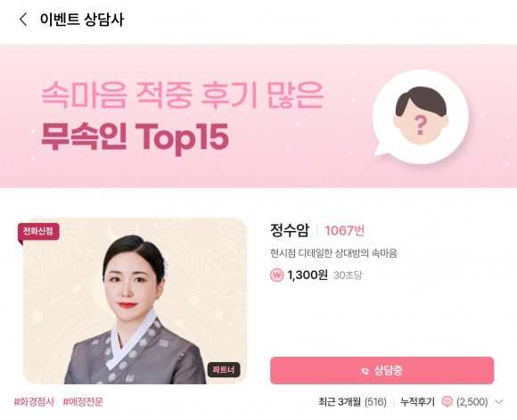Open the pink review speech bubble icon
Screen dimensions: 517x420
pyautogui.click(x=447, y=401)
